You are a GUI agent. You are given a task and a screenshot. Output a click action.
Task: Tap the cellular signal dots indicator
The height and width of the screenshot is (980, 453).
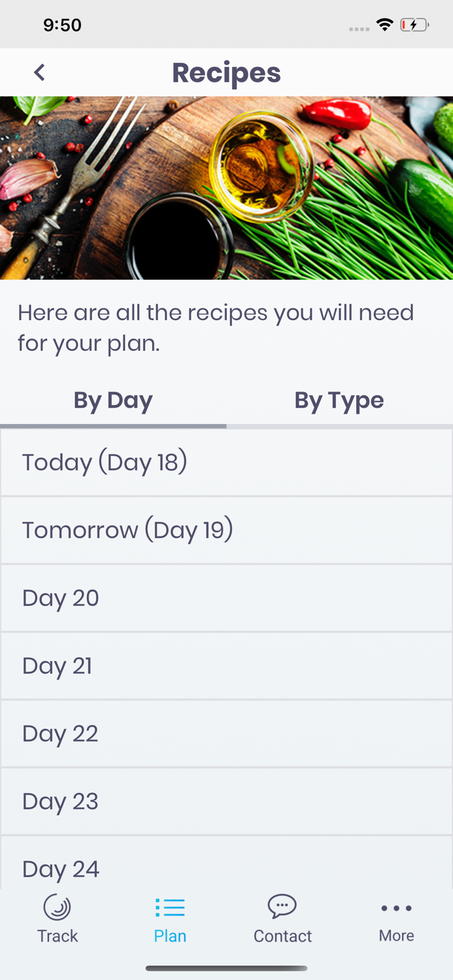(x=359, y=27)
